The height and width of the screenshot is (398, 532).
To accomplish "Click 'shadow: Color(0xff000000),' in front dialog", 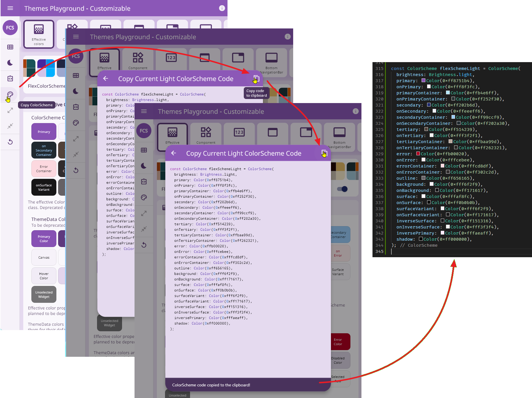I will pos(202,323).
